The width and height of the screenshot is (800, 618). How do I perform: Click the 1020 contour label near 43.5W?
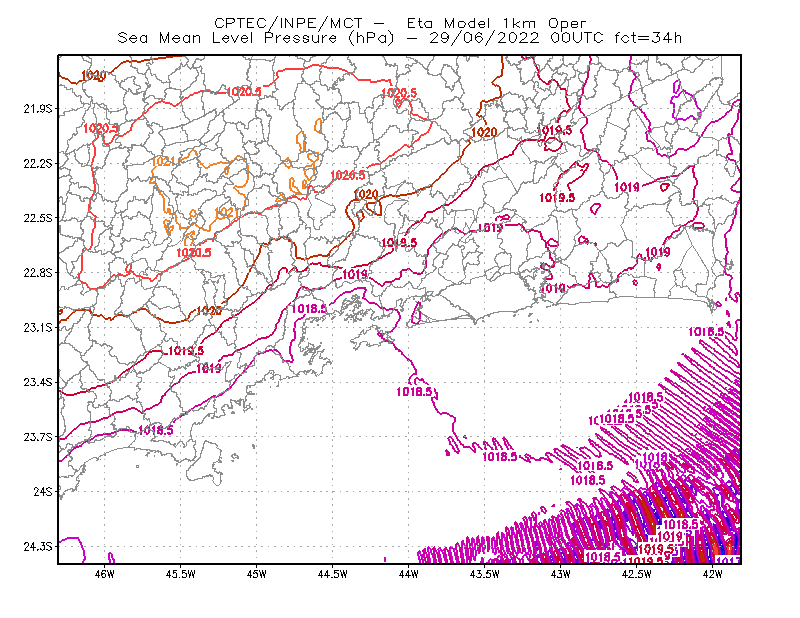(484, 133)
